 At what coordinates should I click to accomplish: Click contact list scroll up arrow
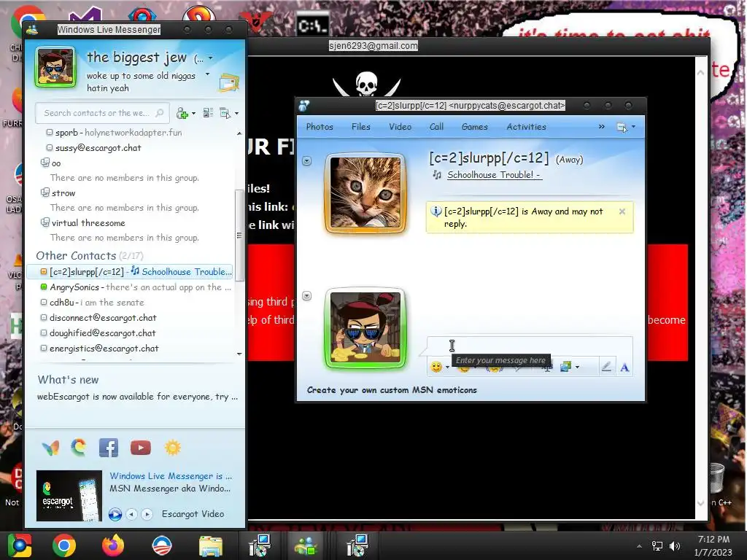click(x=239, y=133)
